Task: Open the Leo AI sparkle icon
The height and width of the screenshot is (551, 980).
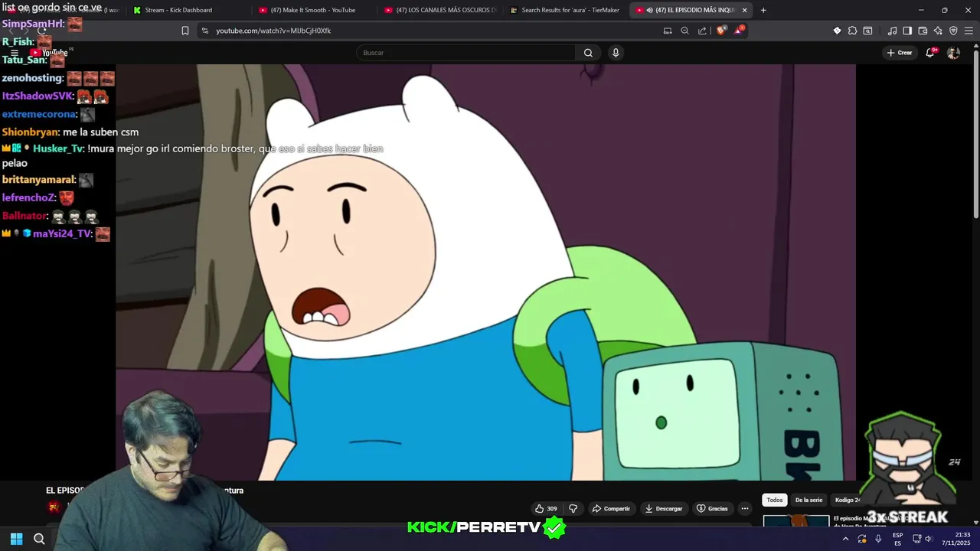Action: [x=938, y=31]
